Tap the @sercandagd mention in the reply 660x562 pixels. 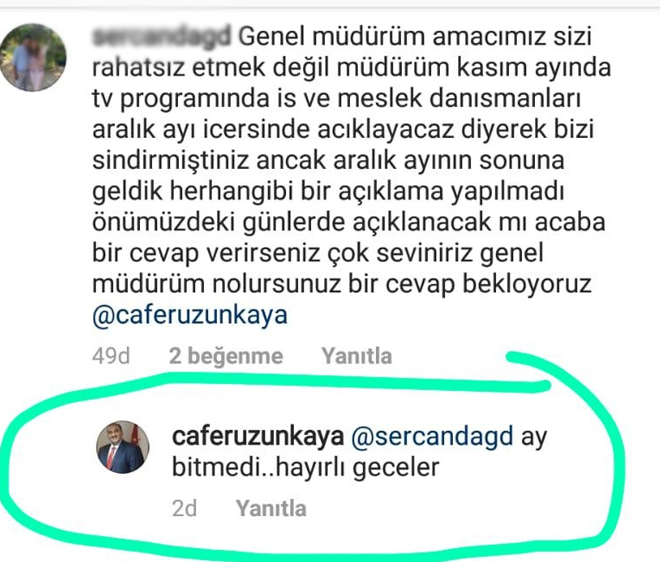click(432, 437)
